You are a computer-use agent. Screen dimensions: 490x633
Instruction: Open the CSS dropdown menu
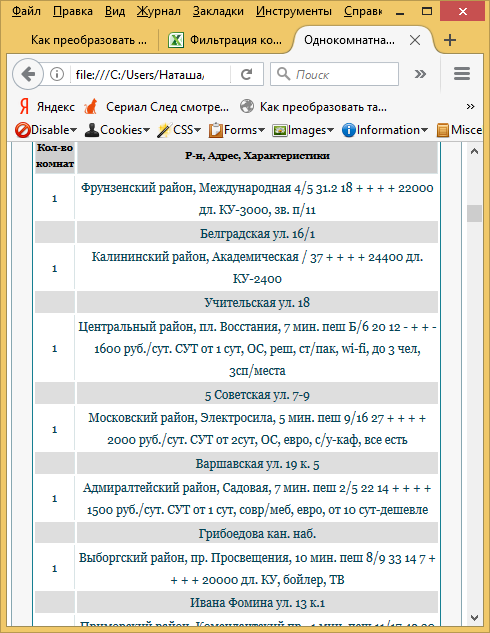tap(179, 130)
